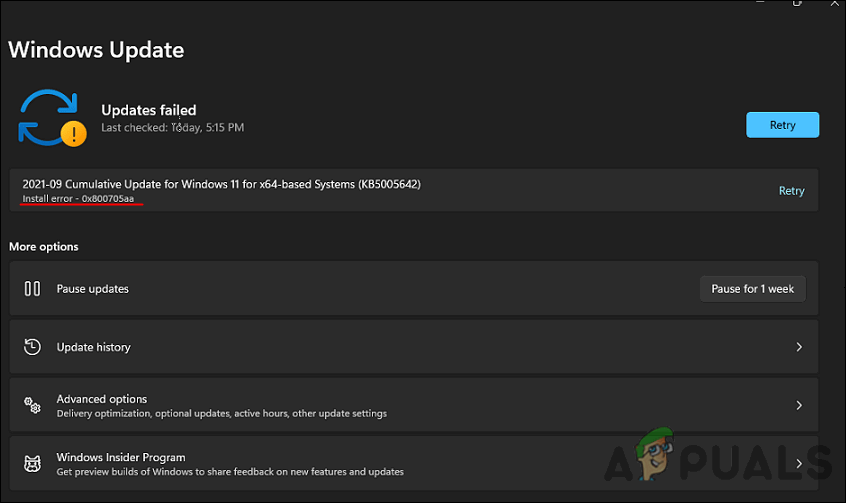Click Retry link for the KB5005642 update

tap(791, 191)
